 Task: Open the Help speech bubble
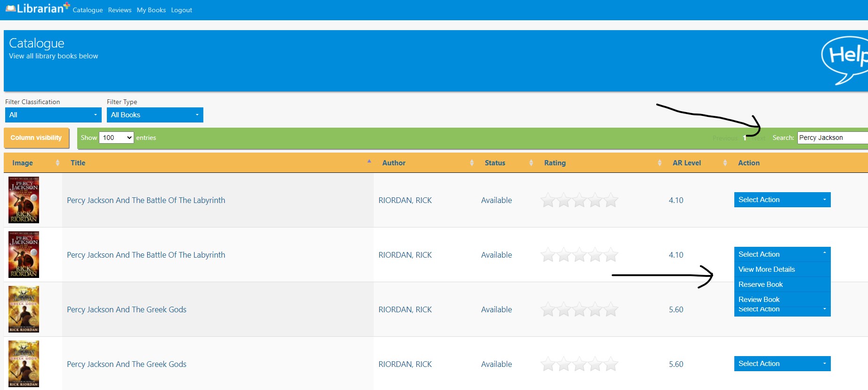pos(845,60)
